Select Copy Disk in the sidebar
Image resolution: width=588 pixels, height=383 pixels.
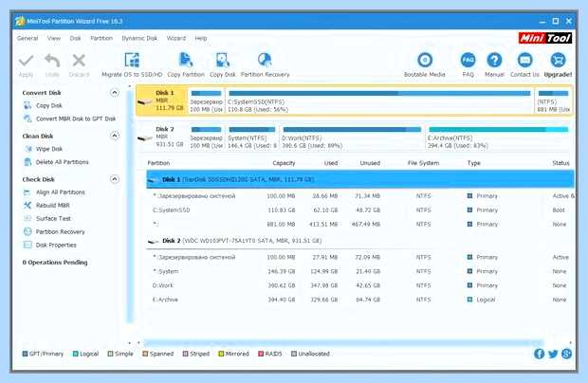[x=48, y=105]
